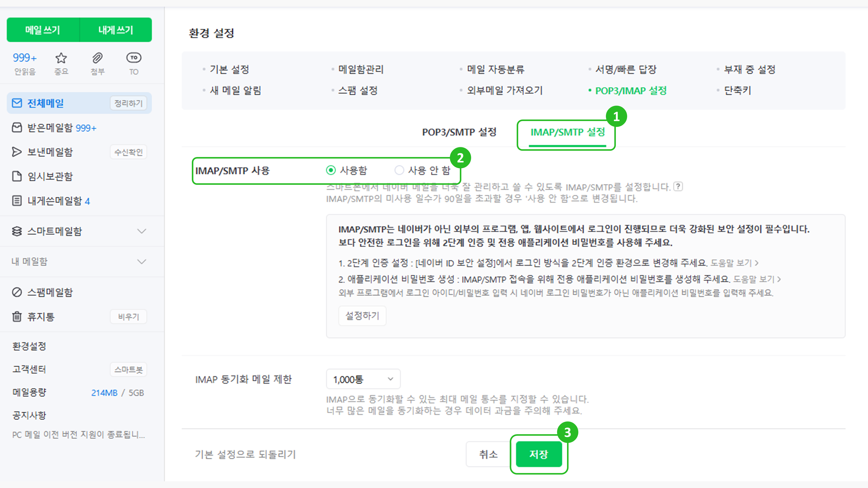This screenshot has width=868, height=488.
Task: Select the 사용 안 함 radio button
Action: coord(399,170)
